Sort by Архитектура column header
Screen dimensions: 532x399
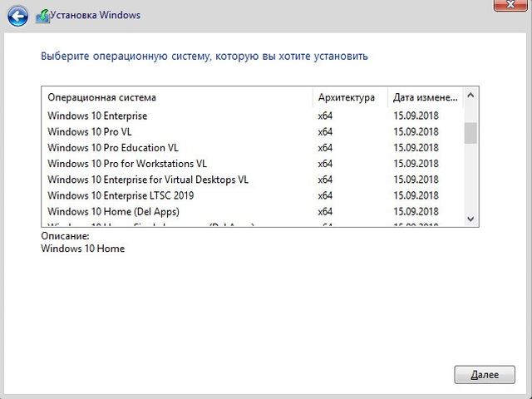pos(350,97)
